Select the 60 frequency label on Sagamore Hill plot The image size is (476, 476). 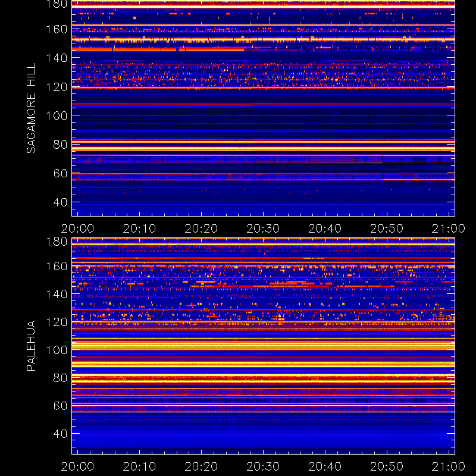[60, 173]
